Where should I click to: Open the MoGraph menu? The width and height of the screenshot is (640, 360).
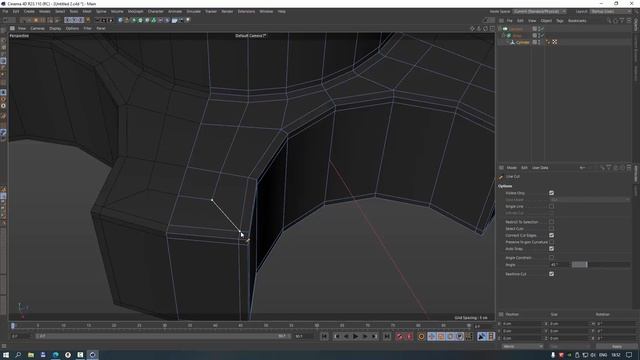[136, 11]
